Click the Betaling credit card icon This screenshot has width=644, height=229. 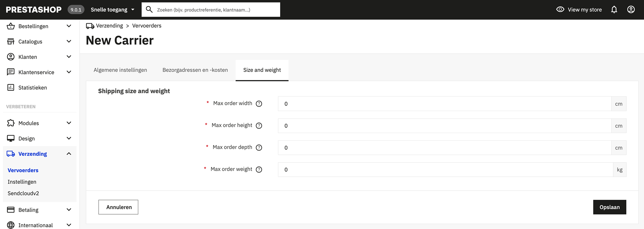(11, 210)
